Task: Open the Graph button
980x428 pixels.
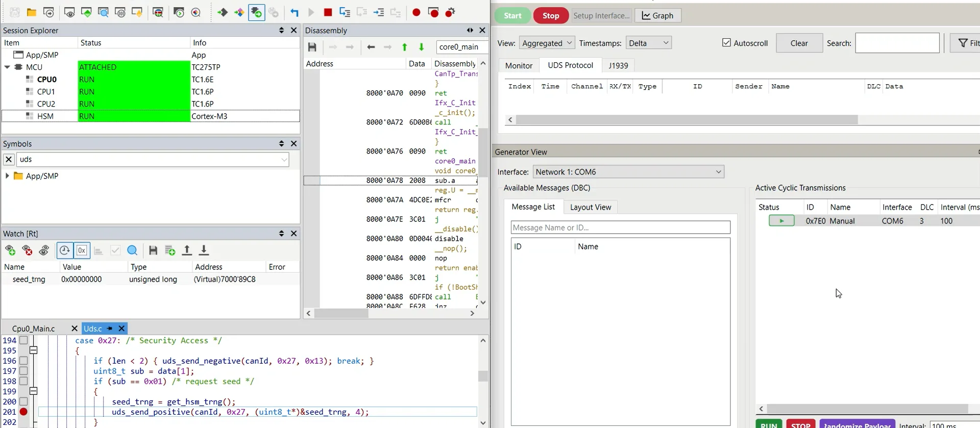Action: [x=658, y=16]
